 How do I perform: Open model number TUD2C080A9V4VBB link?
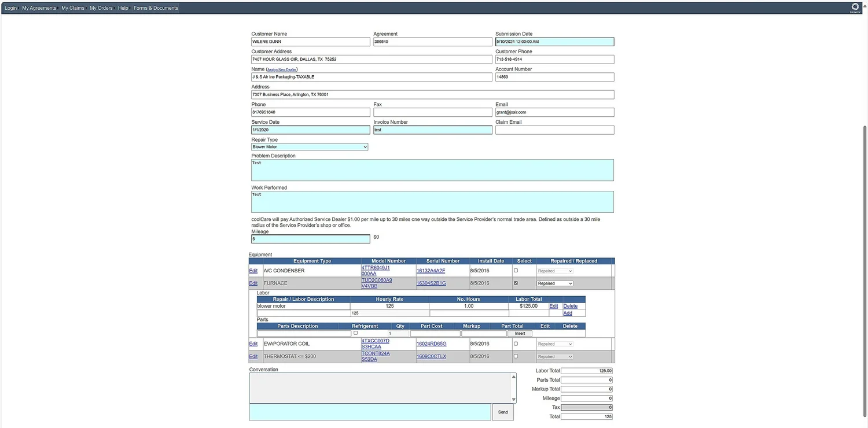[x=376, y=282]
